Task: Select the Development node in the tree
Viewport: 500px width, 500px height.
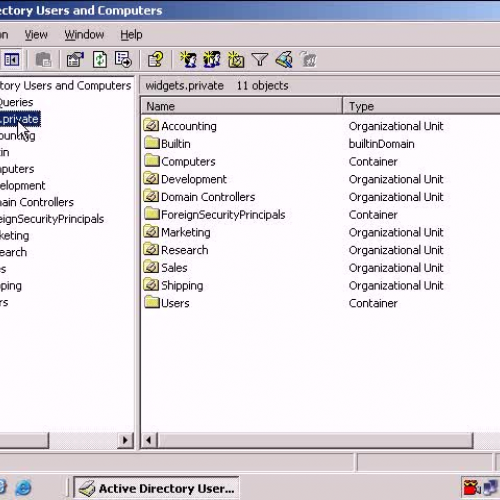Action: tap(23, 185)
